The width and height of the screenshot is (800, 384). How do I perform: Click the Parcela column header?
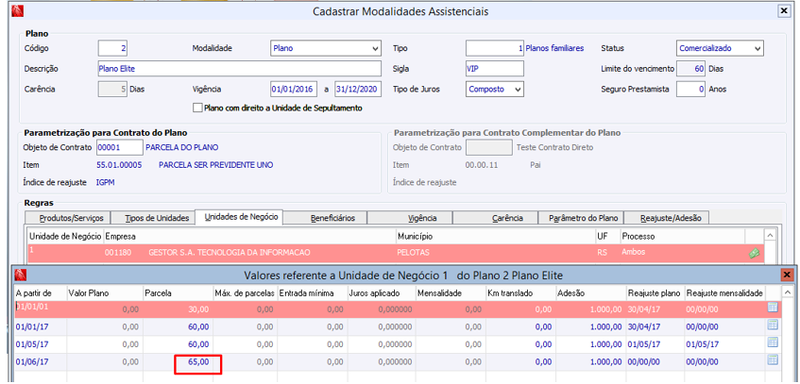(177, 293)
